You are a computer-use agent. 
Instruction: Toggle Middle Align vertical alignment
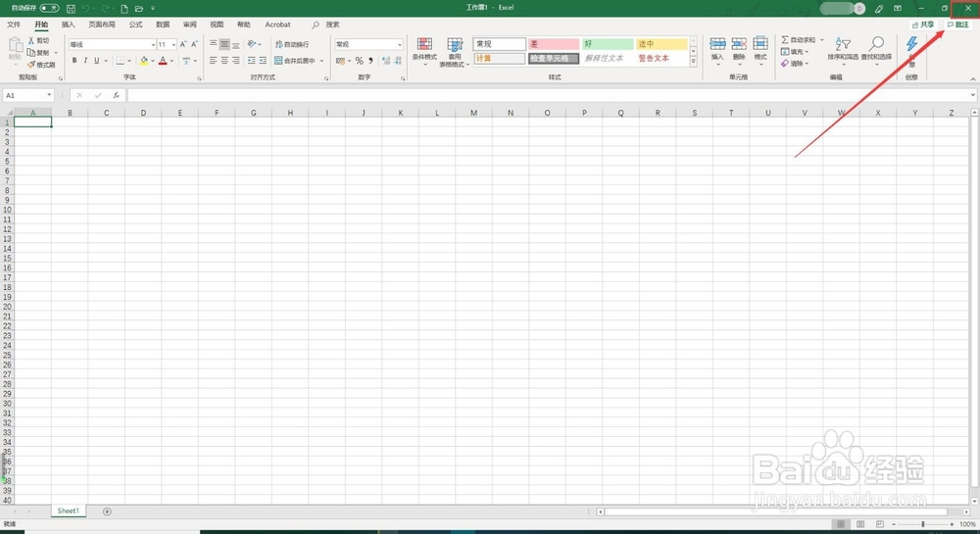pos(224,44)
